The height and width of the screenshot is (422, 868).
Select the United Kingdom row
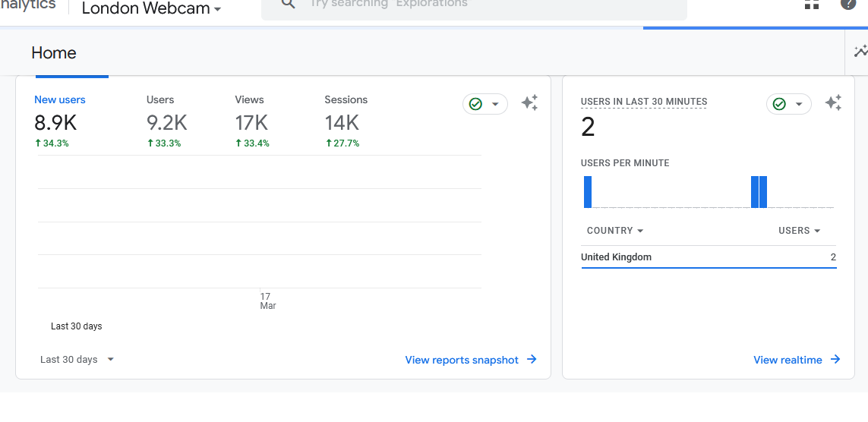point(709,257)
